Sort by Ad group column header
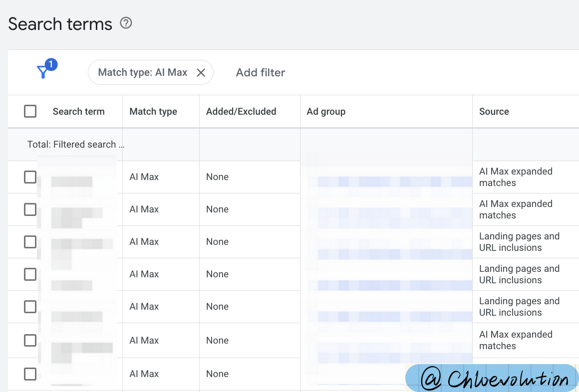This screenshot has width=579, height=392. 326,112
